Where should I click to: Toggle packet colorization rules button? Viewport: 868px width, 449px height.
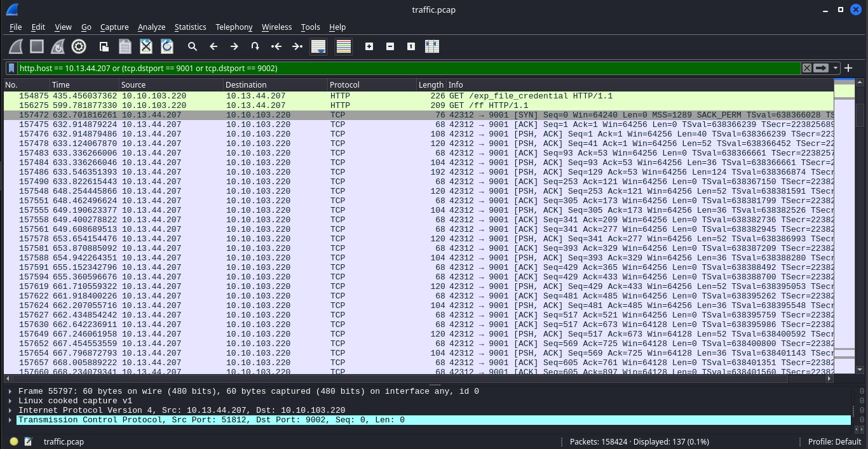[x=344, y=46]
